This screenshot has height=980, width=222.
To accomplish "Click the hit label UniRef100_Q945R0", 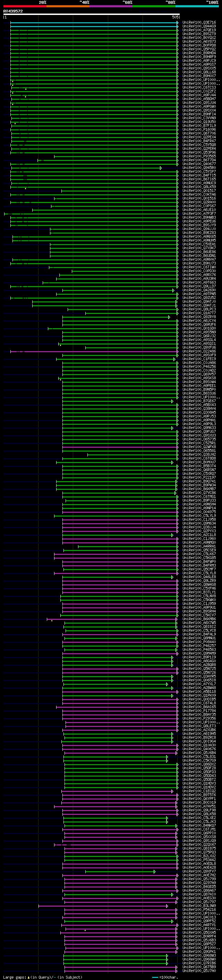I will click(x=199, y=168).
